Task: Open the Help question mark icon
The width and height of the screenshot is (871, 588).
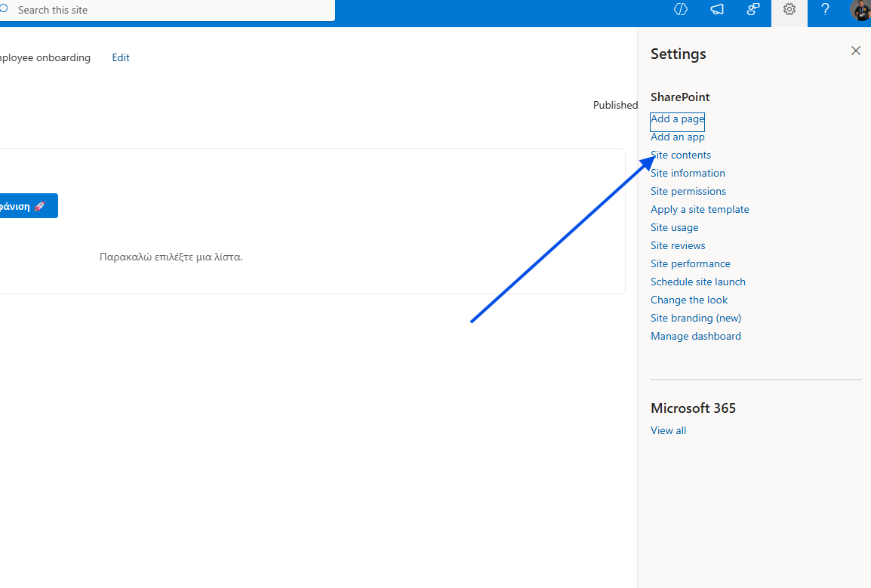Action: [x=826, y=10]
